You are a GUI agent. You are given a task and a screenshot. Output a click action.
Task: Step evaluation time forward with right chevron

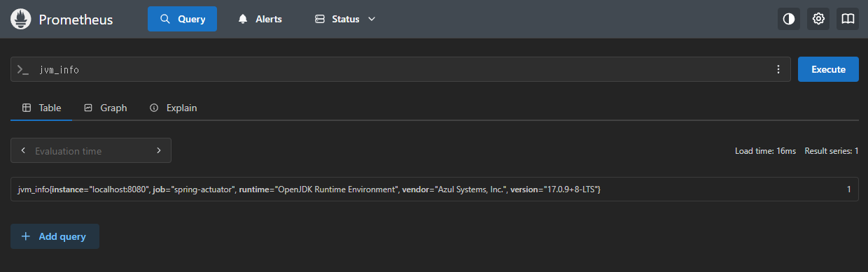(159, 150)
